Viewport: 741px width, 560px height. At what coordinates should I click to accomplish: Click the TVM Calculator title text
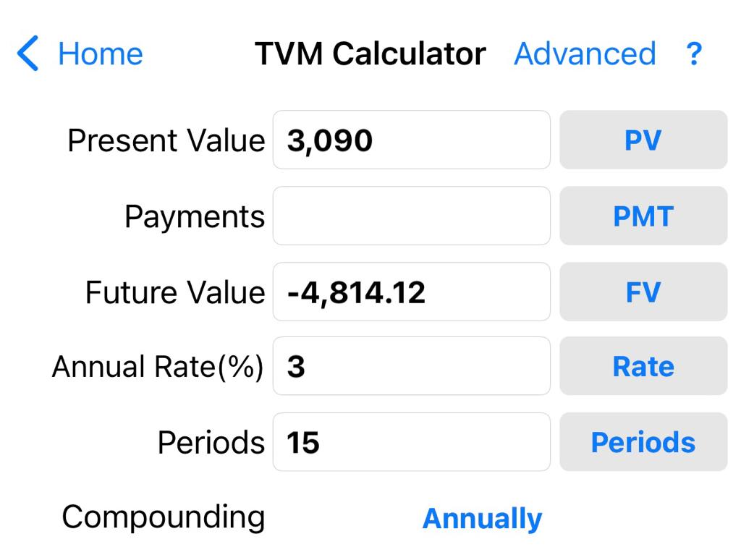coord(370,54)
